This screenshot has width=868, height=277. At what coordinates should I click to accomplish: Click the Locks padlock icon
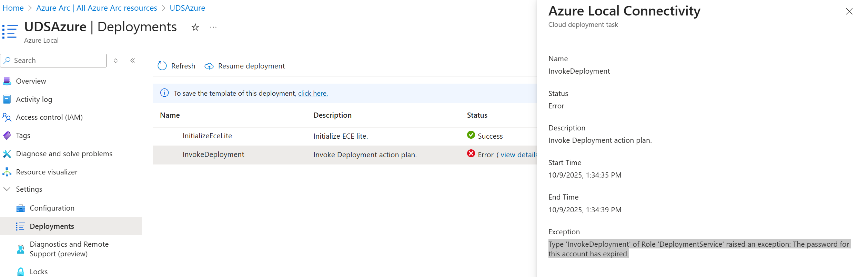21,272
